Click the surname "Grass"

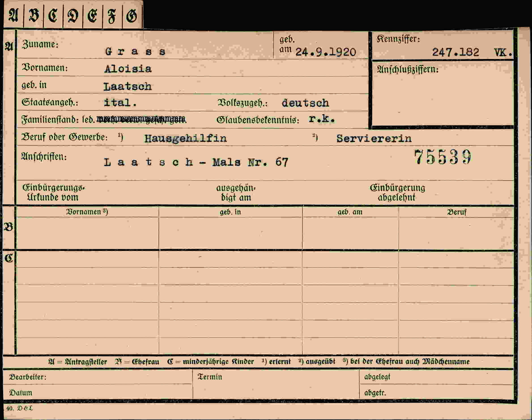point(135,51)
